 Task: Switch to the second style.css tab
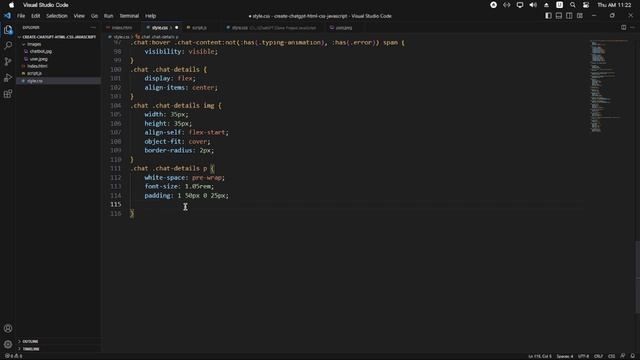[x=273, y=28]
